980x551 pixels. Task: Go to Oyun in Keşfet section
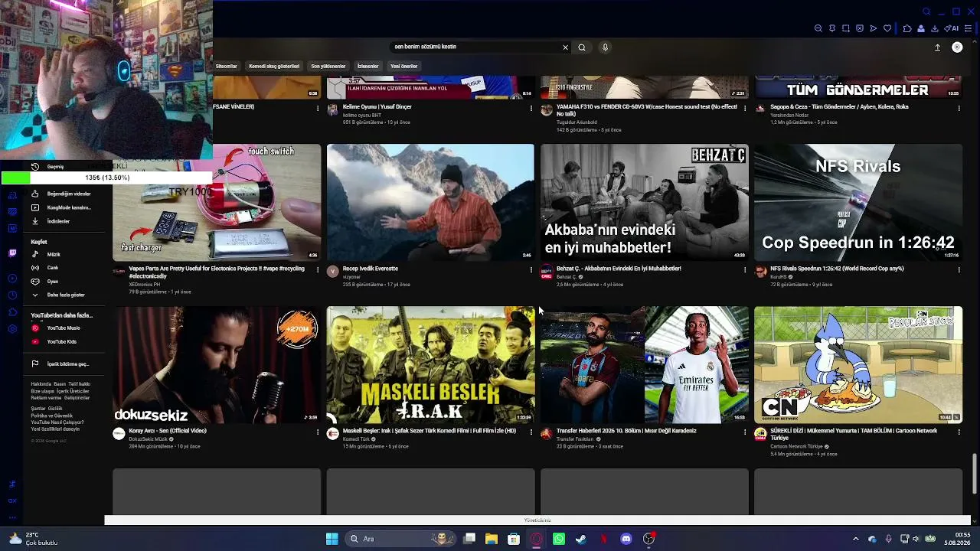point(67,282)
